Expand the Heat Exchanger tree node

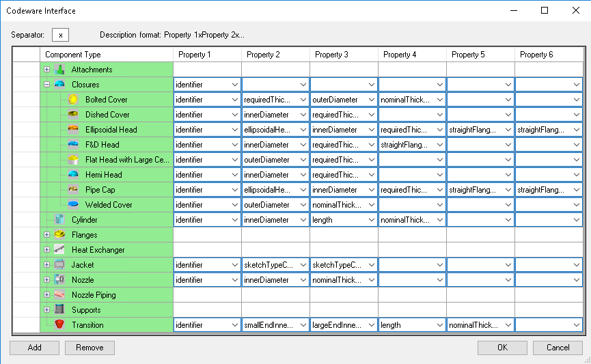click(46, 250)
